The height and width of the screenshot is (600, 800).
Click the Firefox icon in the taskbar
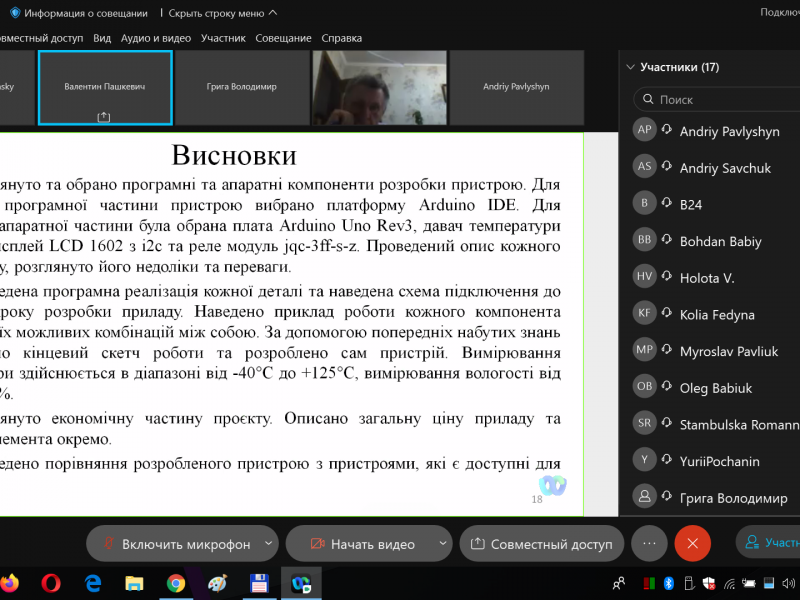10,582
